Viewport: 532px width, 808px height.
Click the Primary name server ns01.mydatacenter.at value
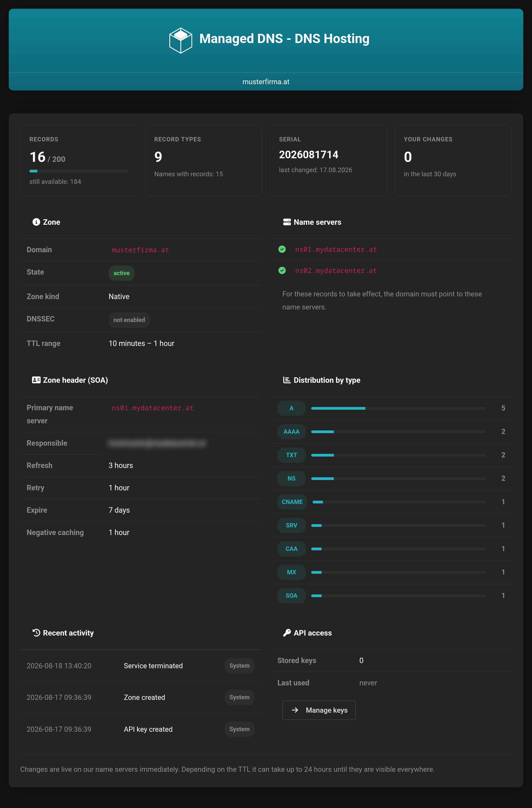pyautogui.click(x=153, y=408)
